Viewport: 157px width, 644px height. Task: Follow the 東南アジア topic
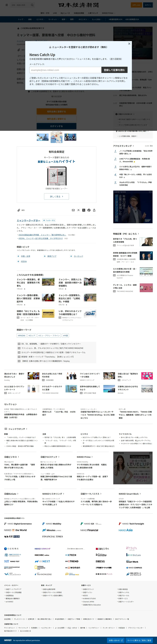tap(45, 256)
